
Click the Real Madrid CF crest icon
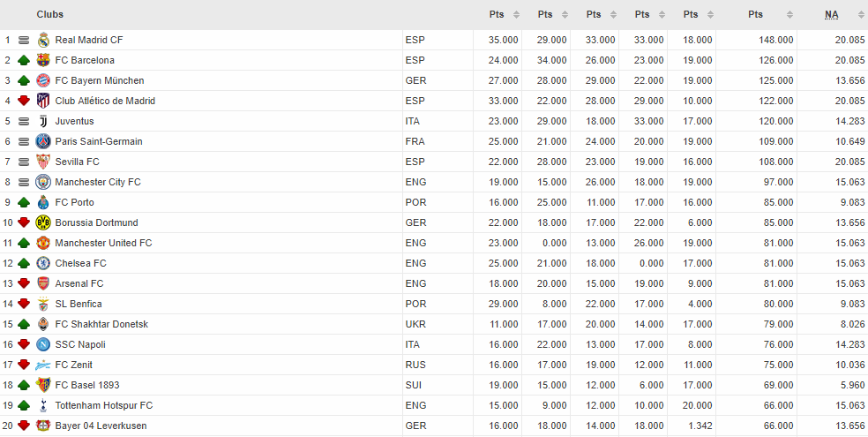[x=43, y=40]
